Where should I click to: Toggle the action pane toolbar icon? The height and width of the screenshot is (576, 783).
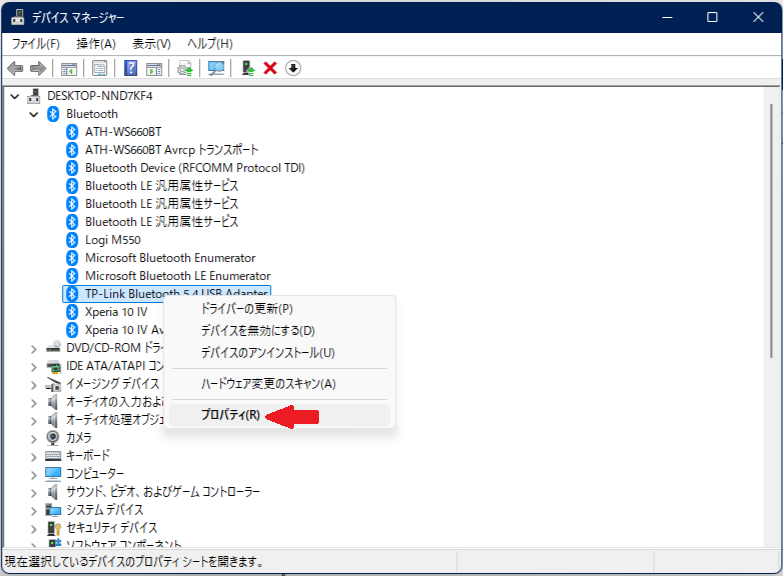click(154, 68)
